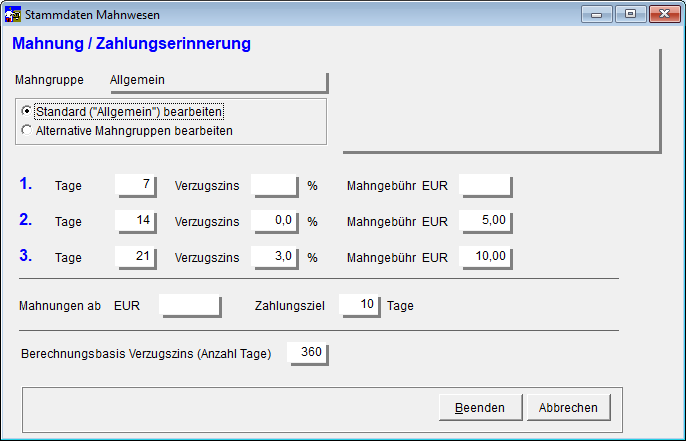
Task: Click the empty Mahngebühr EUR field in row 1
Action: point(486,185)
